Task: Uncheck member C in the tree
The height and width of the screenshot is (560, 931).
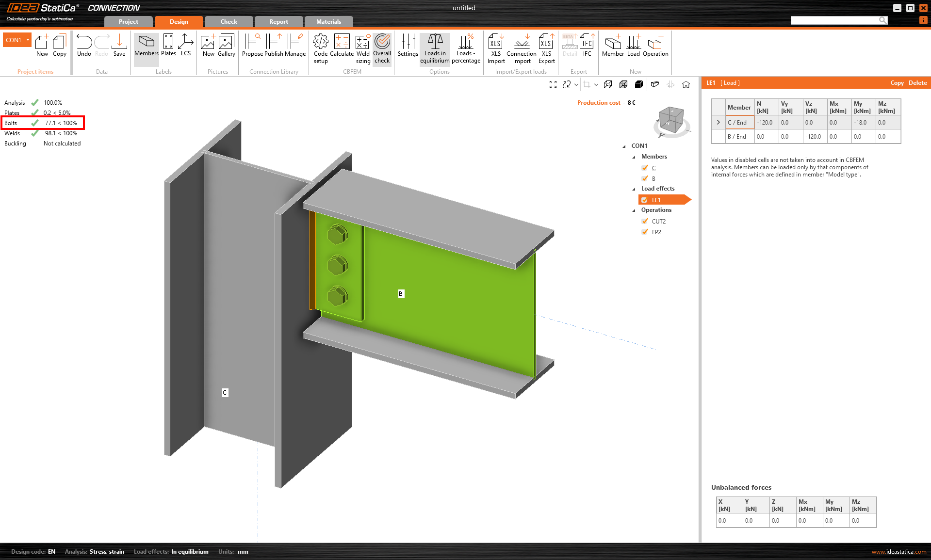Action: pyautogui.click(x=645, y=168)
